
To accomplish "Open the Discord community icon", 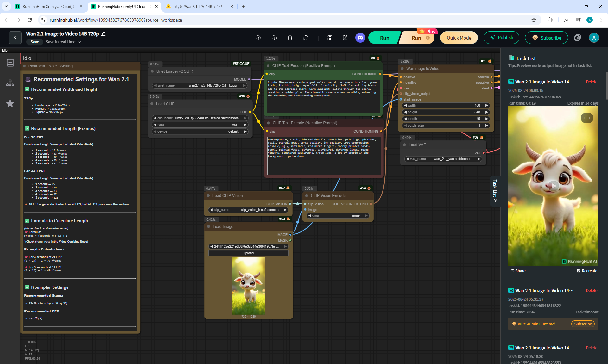I will point(360,38).
